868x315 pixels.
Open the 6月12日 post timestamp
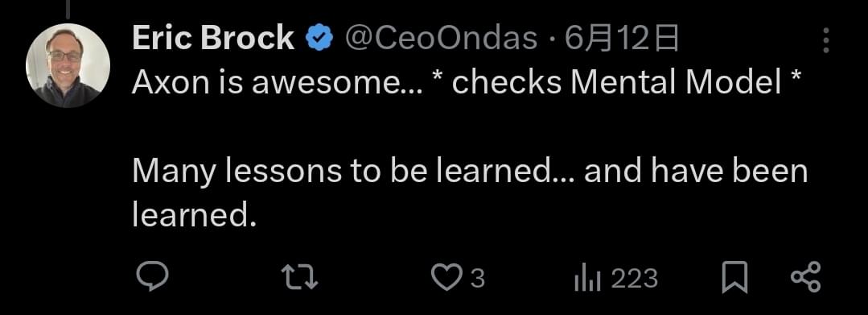620,39
